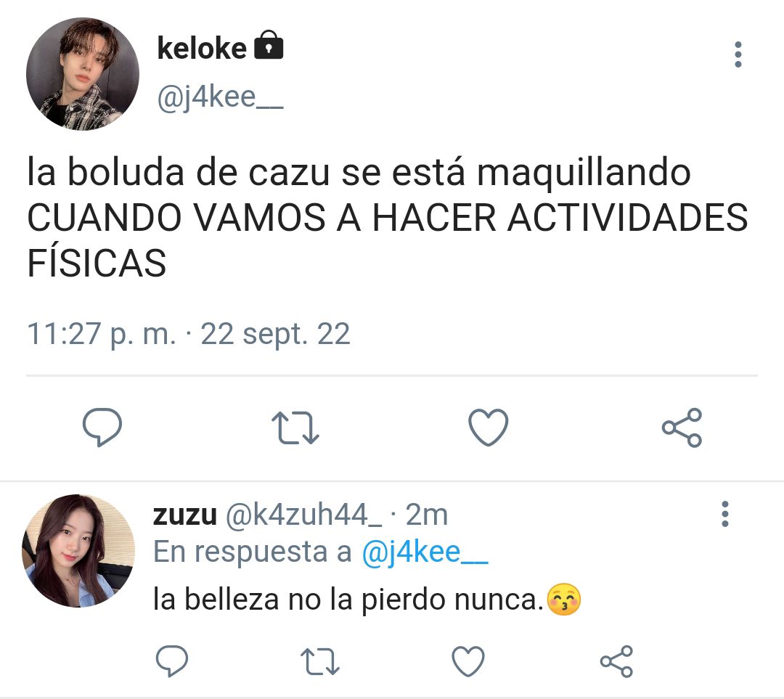Image resolution: width=784 pixels, height=699 pixels.
Task: Click the reply text 'la belleza no la pierdo nunca'
Action: pos(348,599)
